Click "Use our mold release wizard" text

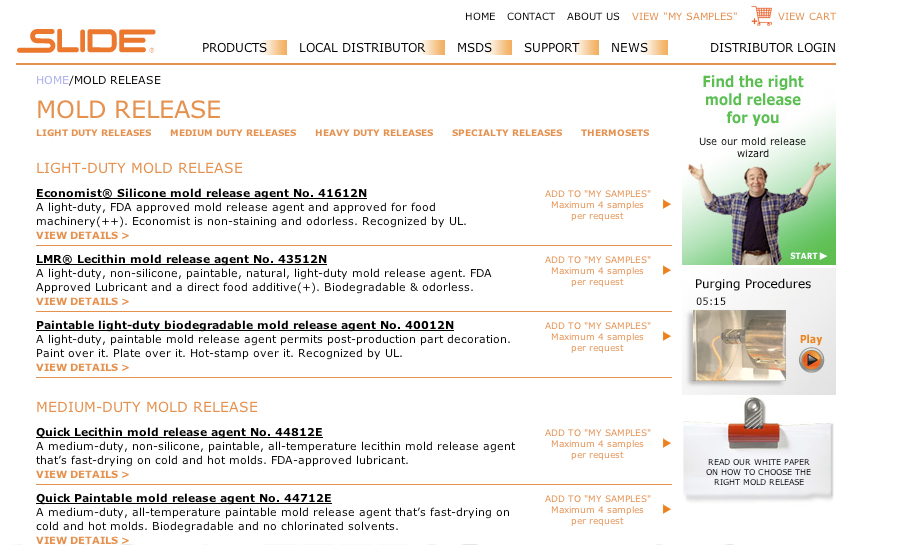click(753, 147)
